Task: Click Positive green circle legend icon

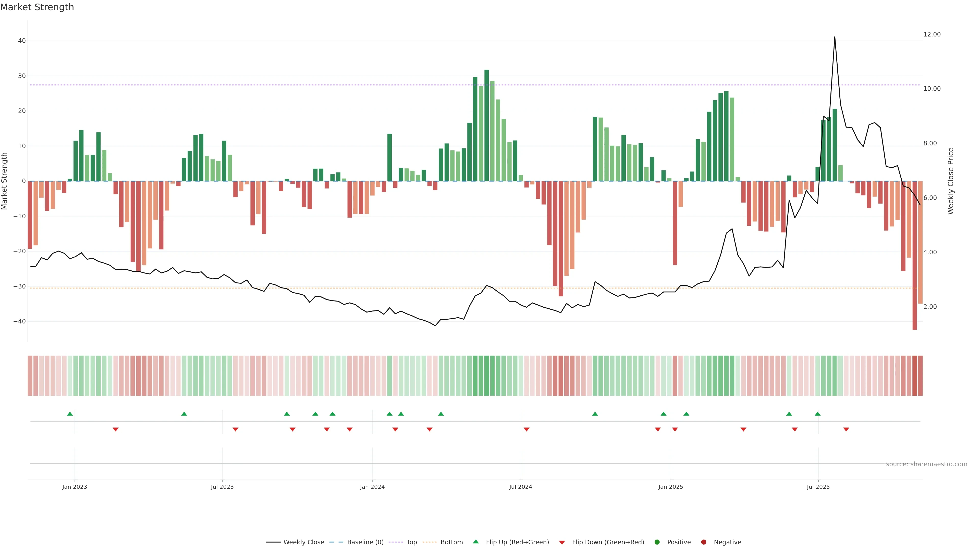Action: click(657, 542)
